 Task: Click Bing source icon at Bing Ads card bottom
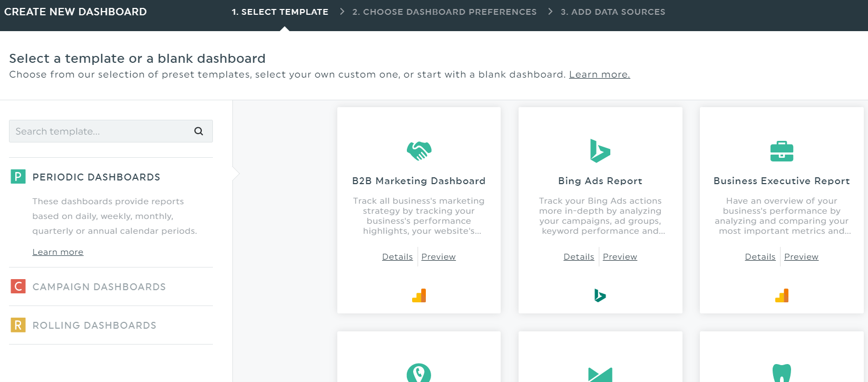point(600,295)
